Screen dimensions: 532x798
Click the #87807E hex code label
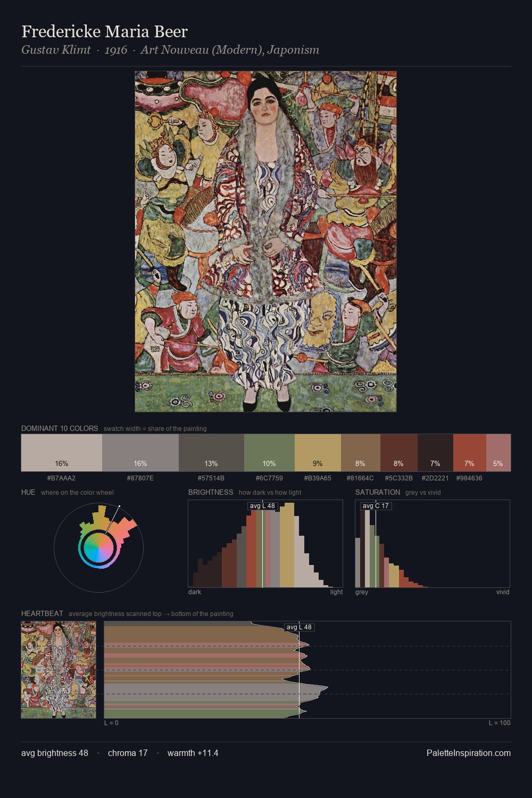[140, 478]
